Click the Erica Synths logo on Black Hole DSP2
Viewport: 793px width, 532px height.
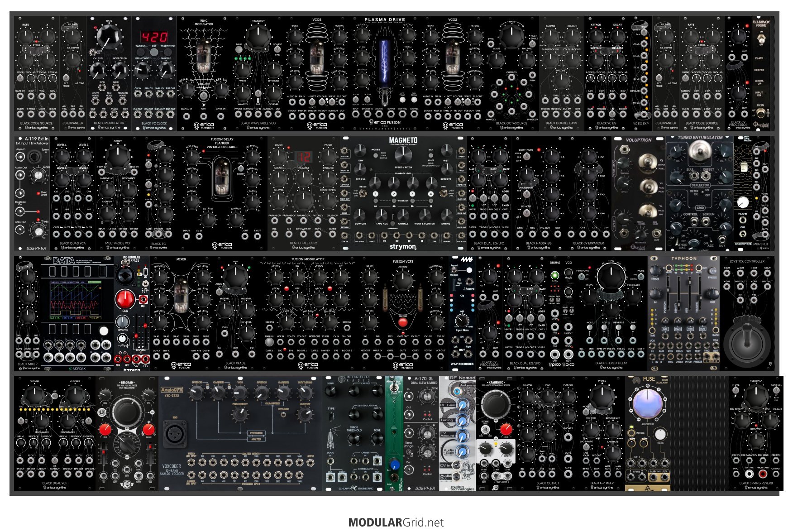[x=304, y=248]
